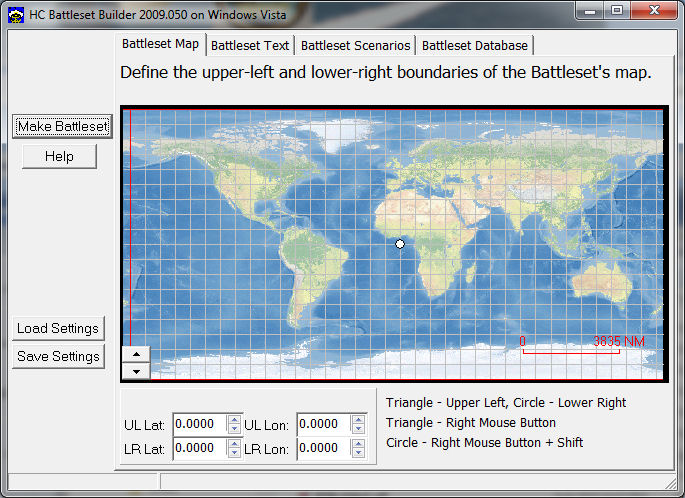Increase LR Lon with spinner up arrow
This screenshot has height=498, width=685.
coord(358,443)
